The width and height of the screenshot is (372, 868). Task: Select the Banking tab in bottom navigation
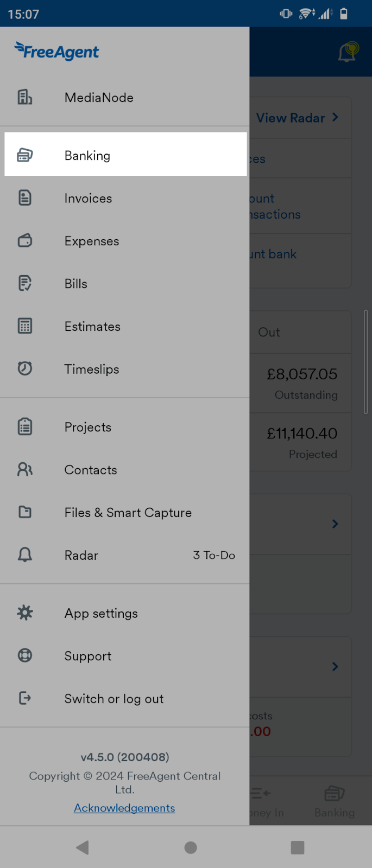334,800
